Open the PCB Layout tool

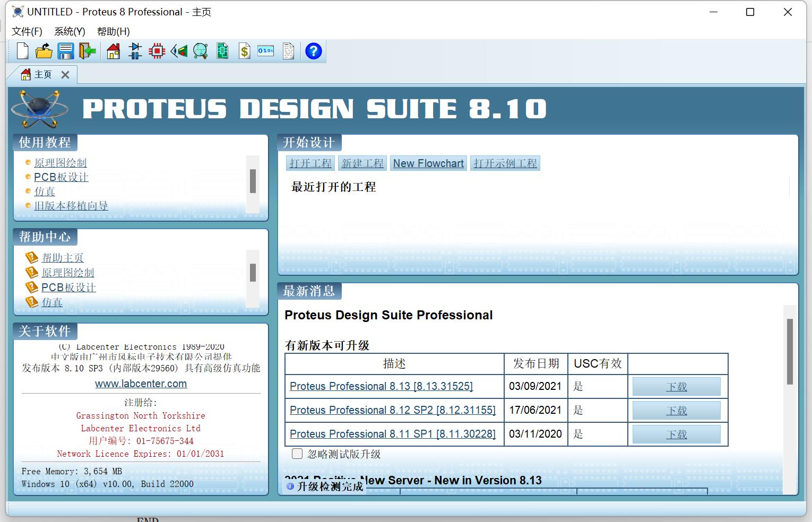tap(157, 51)
